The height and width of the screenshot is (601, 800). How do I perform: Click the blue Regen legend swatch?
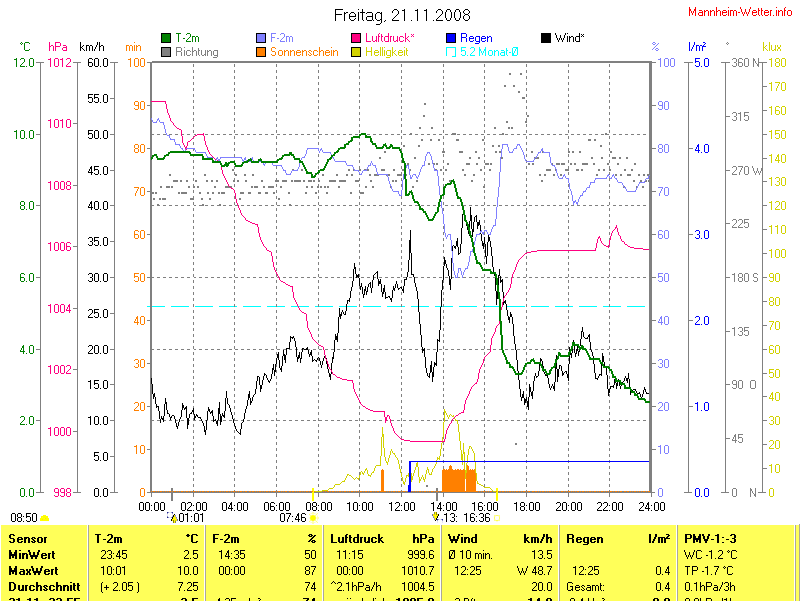click(x=451, y=38)
